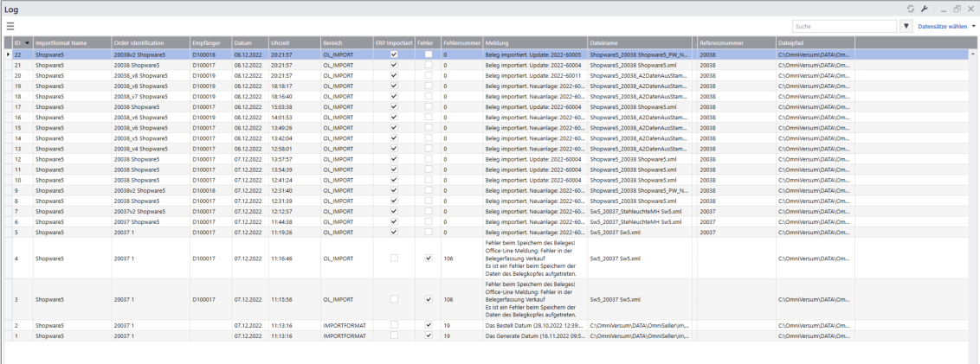Open the ID column sort dropdown arrow
Image resolution: width=980 pixels, height=364 pixels.
coord(28,42)
